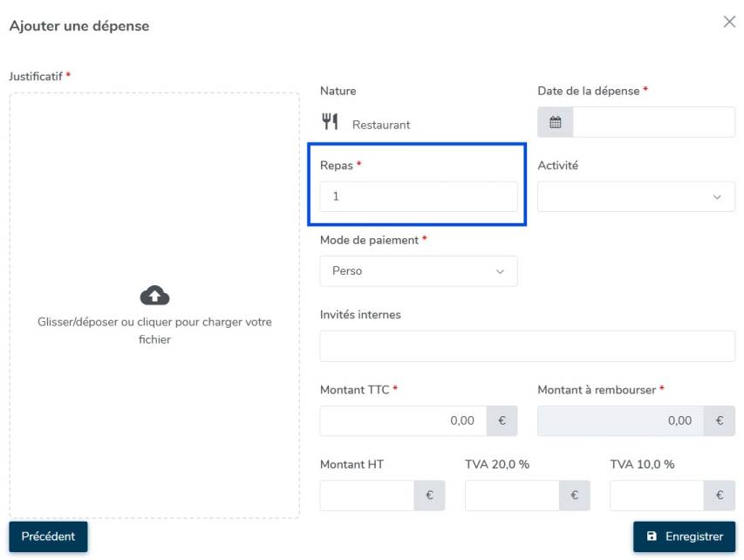Image resolution: width=744 pixels, height=560 pixels.
Task: Click the Date de la dépense input
Action: [x=653, y=122]
